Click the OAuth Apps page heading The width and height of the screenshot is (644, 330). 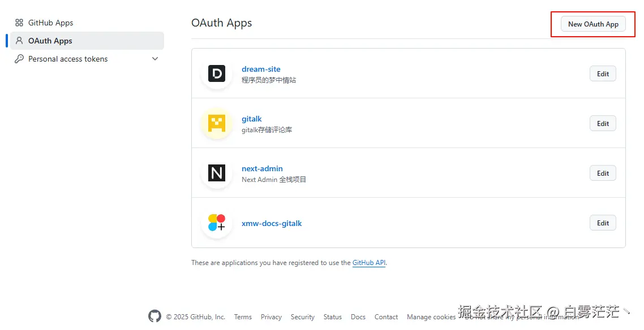pos(221,23)
